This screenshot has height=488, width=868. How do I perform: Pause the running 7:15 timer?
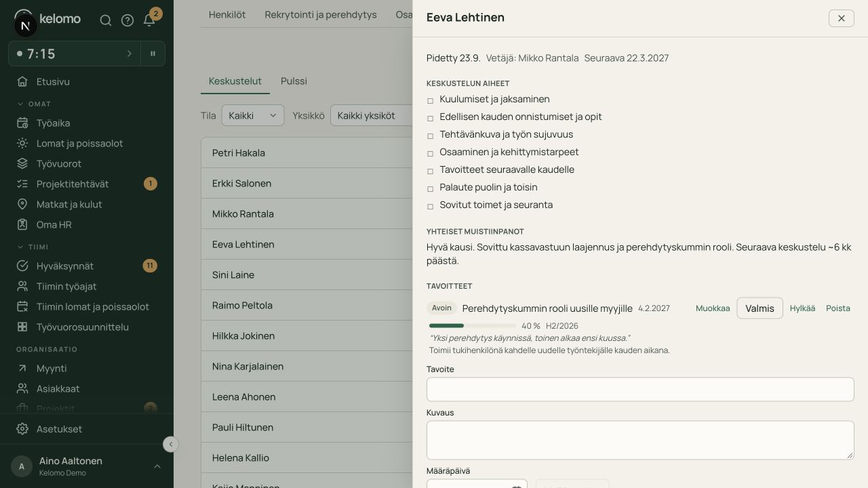pyautogui.click(x=153, y=54)
